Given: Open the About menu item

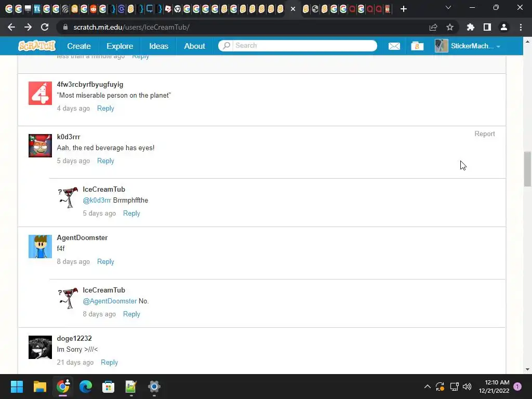Looking at the screenshot, I should click(x=194, y=46).
